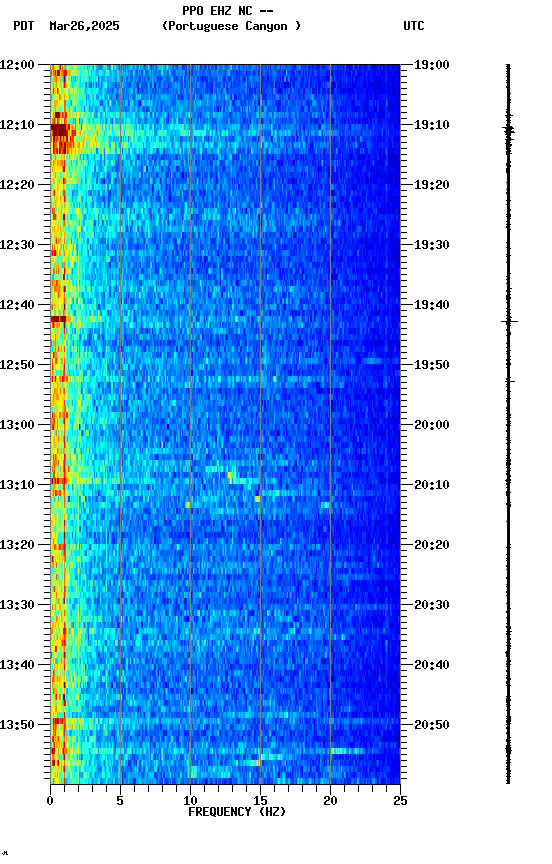Click the 20:30 UTC time label
The width and height of the screenshot is (552, 864).
(x=432, y=605)
